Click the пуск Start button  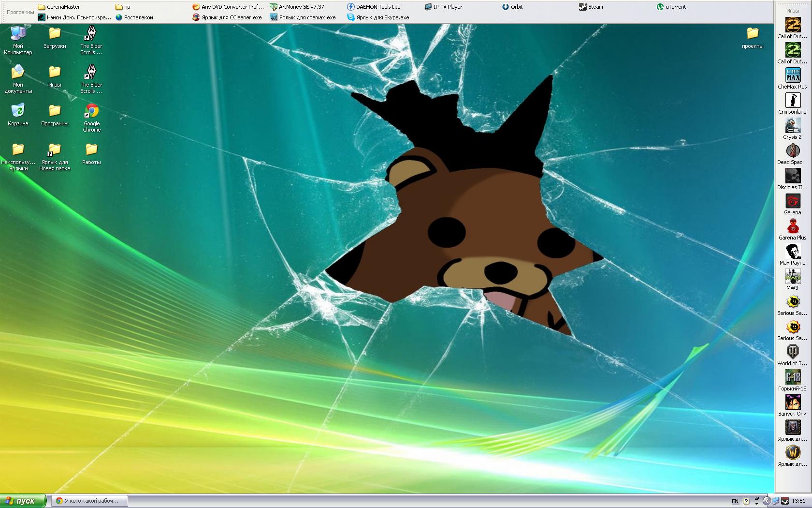point(23,501)
